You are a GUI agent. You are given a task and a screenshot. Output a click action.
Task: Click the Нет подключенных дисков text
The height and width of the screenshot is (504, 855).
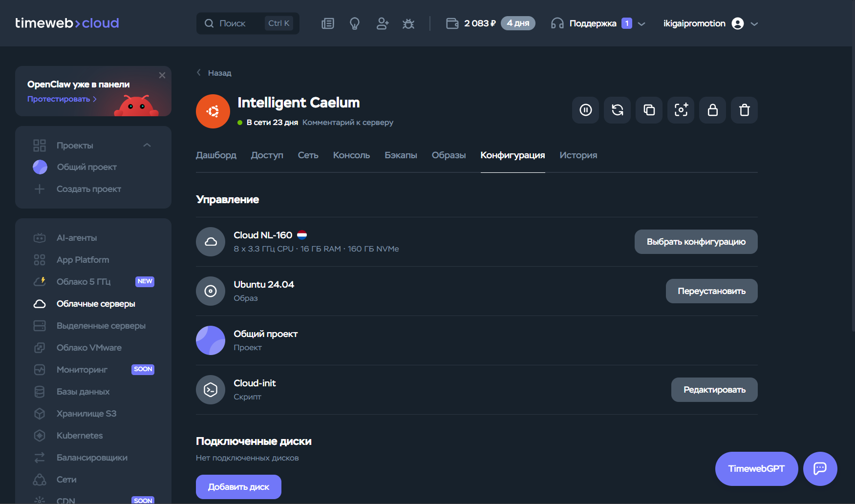(x=247, y=458)
